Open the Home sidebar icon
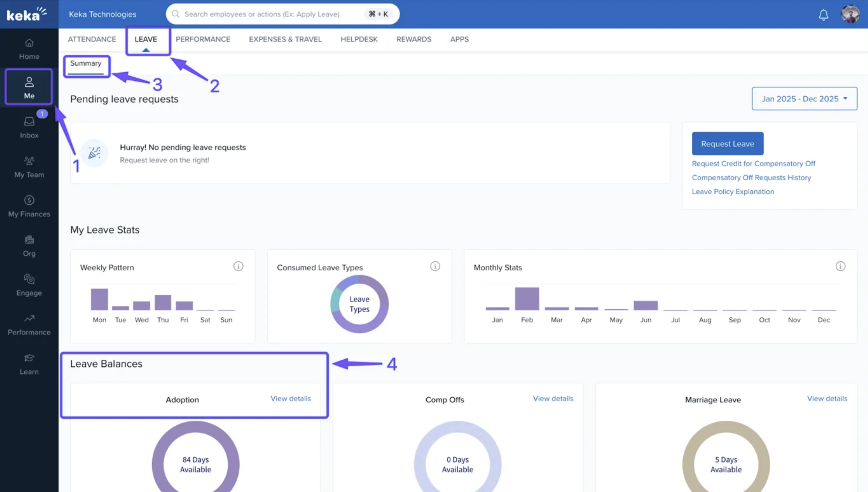 (x=29, y=49)
